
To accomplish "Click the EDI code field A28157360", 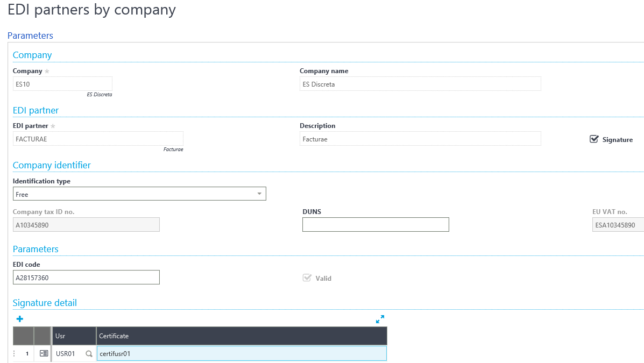I will coord(86,277).
